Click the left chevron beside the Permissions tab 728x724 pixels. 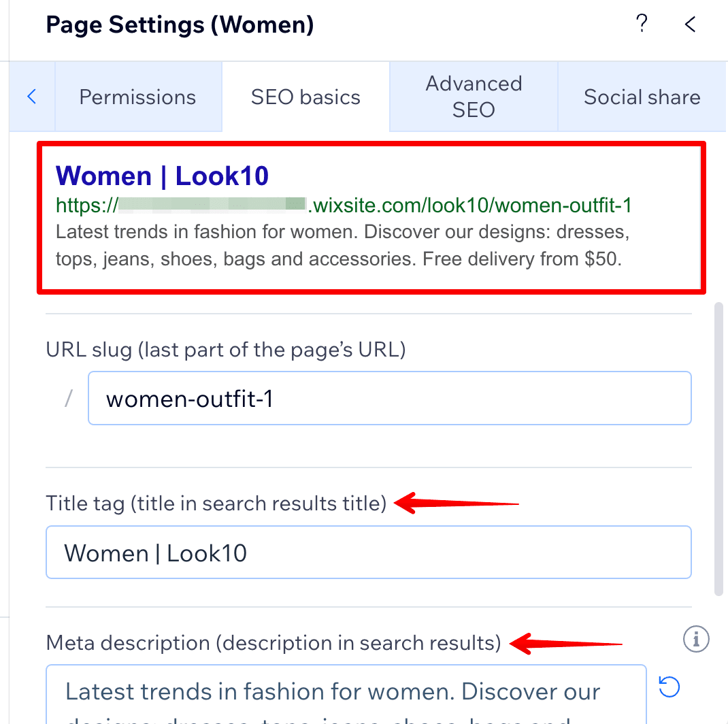tap(31, 97)
